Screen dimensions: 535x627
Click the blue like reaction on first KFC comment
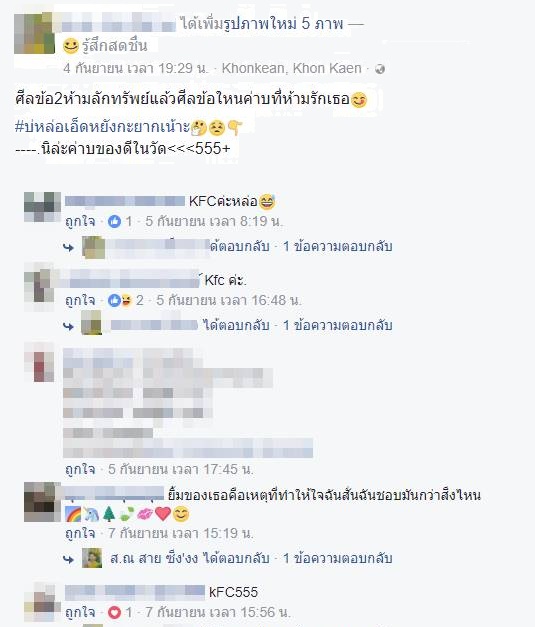click(x=114, y=221)
